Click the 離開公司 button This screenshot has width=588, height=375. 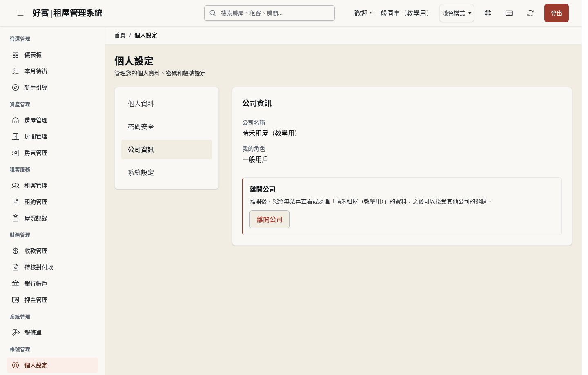point(269,219)
